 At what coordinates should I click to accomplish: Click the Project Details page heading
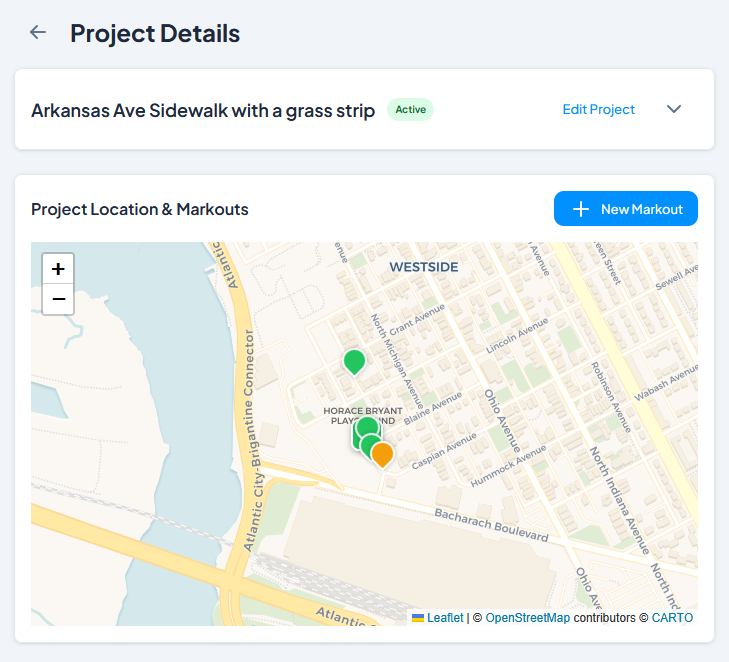click(x=155, y=33)
